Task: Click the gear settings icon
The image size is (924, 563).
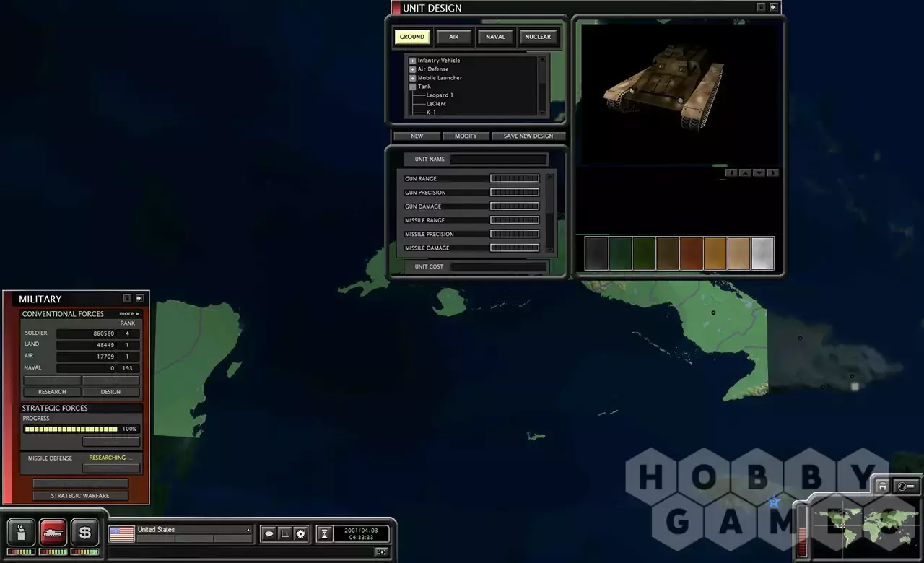Action: coord(301,533)
